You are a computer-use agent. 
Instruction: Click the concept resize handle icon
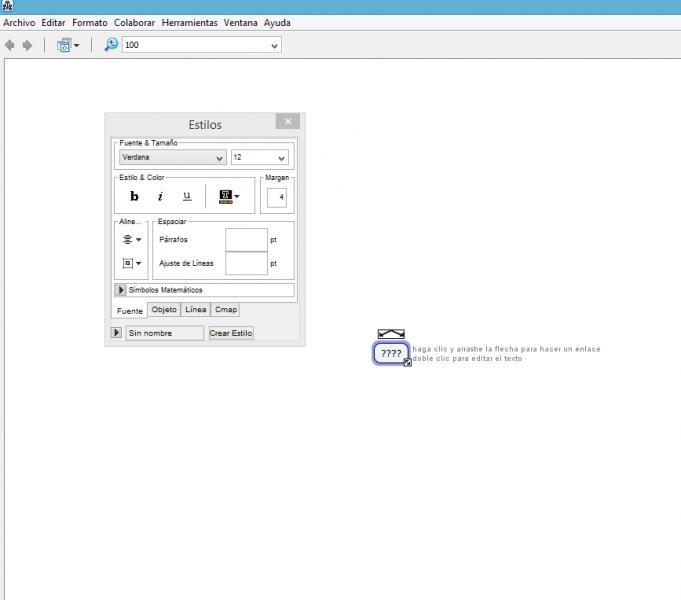(x=407, y=363)
